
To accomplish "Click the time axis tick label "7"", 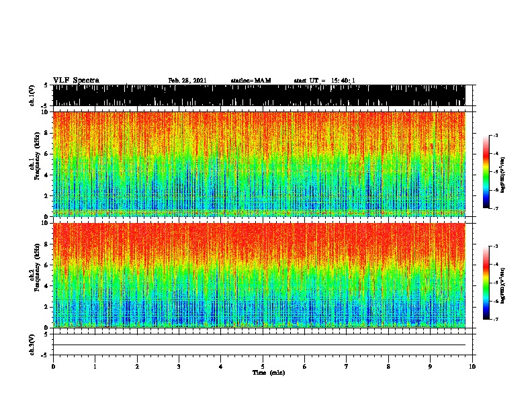I will [347, 367].
